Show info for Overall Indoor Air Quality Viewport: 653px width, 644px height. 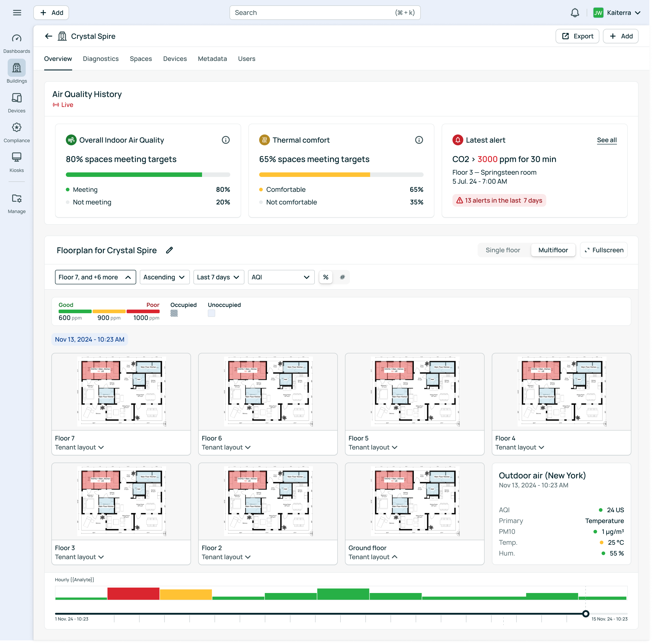(x=225, y=140)
